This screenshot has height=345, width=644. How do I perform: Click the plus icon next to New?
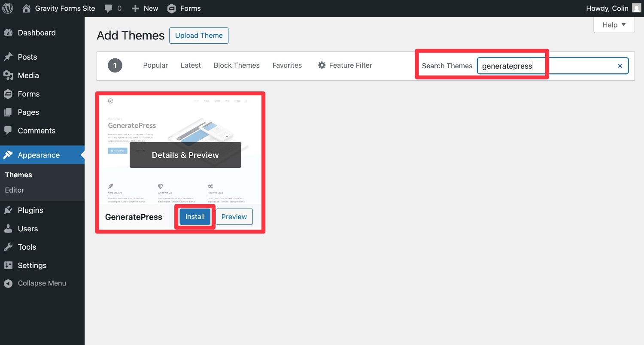[135, 9]
